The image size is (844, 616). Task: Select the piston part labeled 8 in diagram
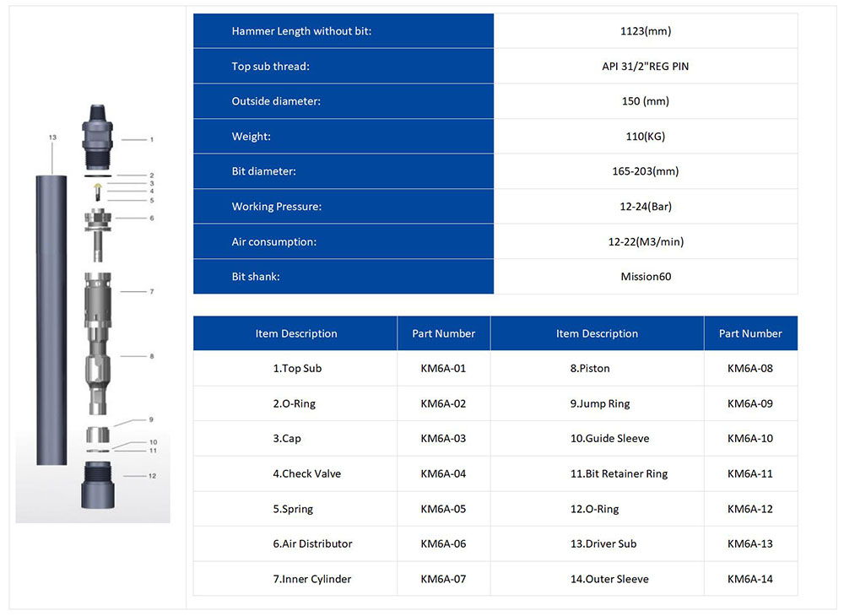point(99,371)
